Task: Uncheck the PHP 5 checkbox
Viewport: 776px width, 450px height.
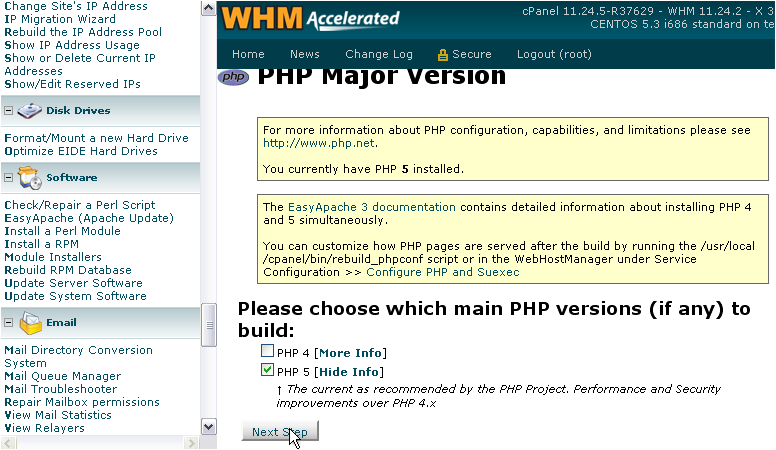Action: click(267, 371)
